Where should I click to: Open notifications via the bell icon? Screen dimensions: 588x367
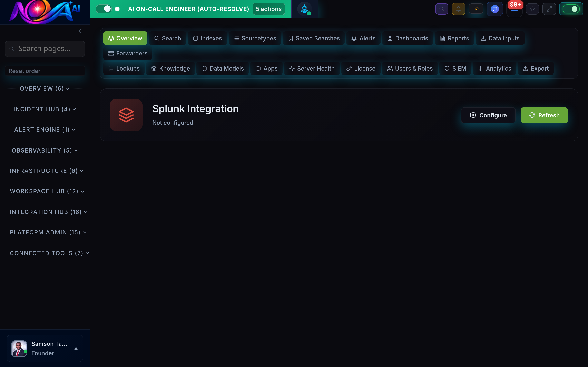[x=459, y=9]
